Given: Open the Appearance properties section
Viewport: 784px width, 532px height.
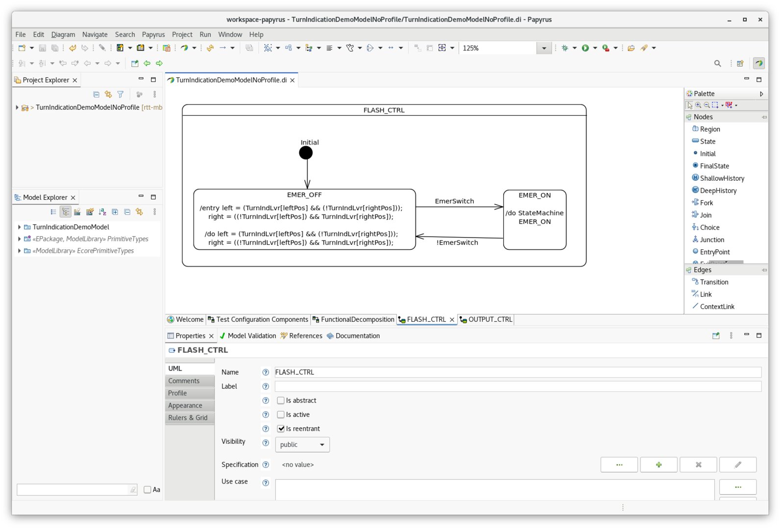Looking at the screenshot, I should coord(190,406).
